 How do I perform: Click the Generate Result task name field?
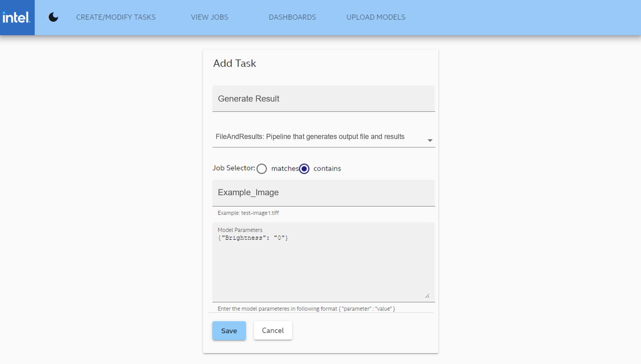tap(324, 99)
